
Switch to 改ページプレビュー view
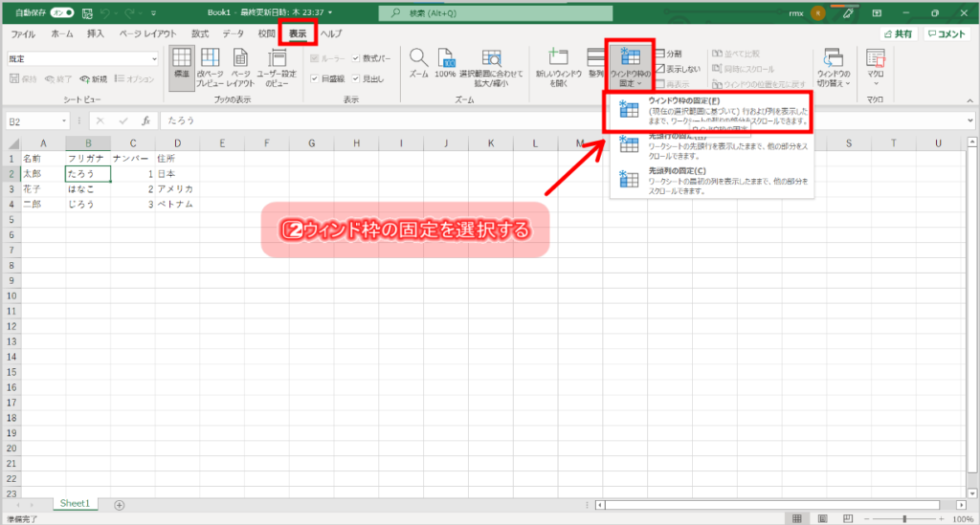pyautogui.click(x=210, y=67)
